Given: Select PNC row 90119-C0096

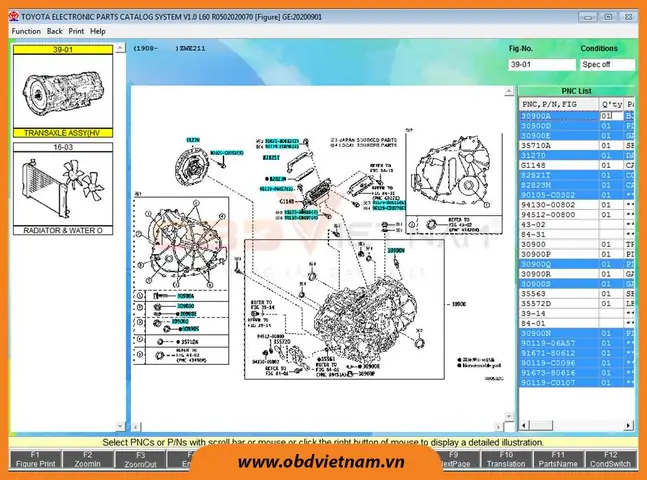Looking at the screenshot, I should coord(577,363).
